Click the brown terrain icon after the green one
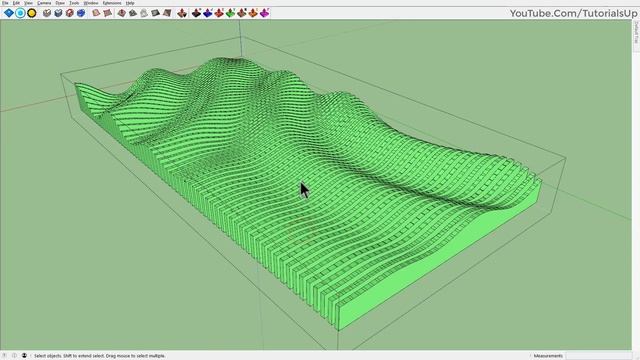 coord(242,13)
